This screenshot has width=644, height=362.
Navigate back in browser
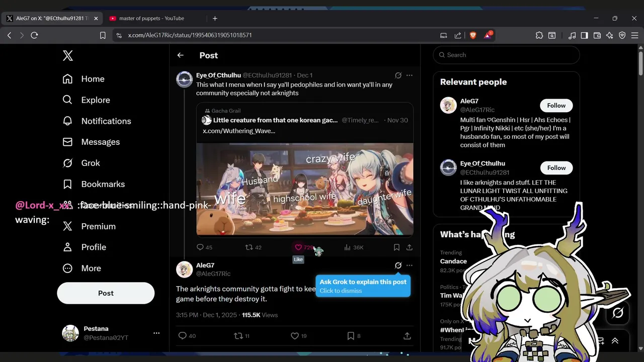(x=9, y=35)
